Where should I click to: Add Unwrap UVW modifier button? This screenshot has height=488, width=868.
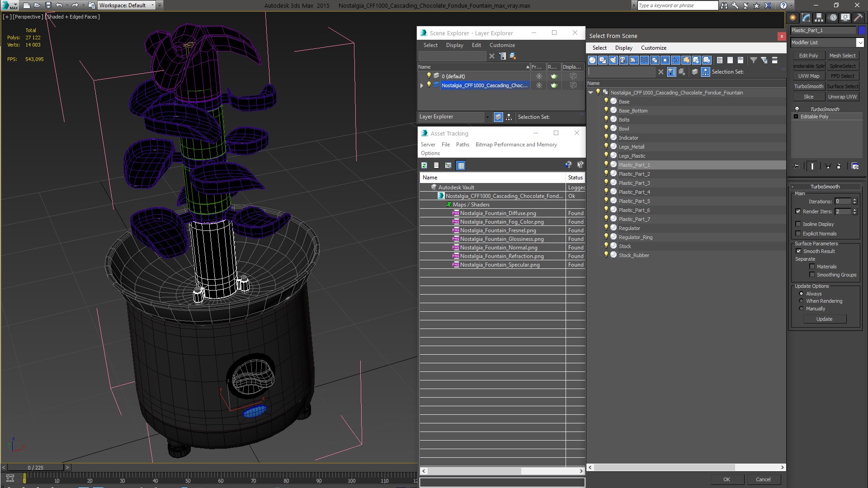pos(842,97)
